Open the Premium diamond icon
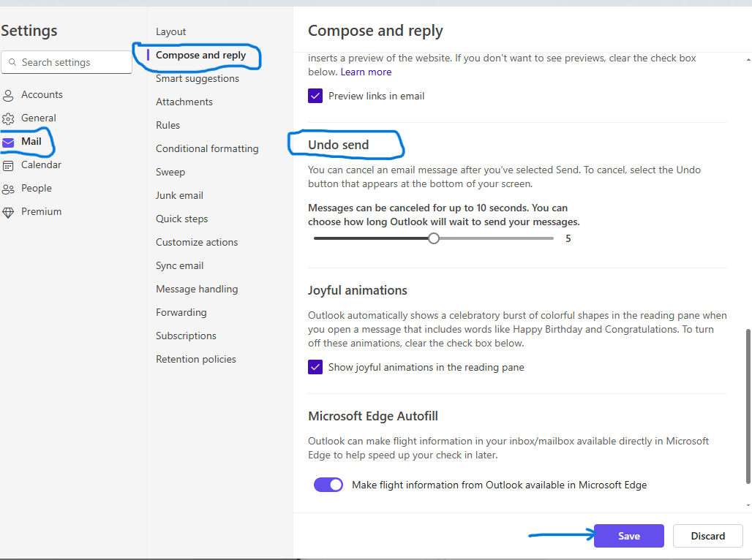 click(x=9, y=211)
